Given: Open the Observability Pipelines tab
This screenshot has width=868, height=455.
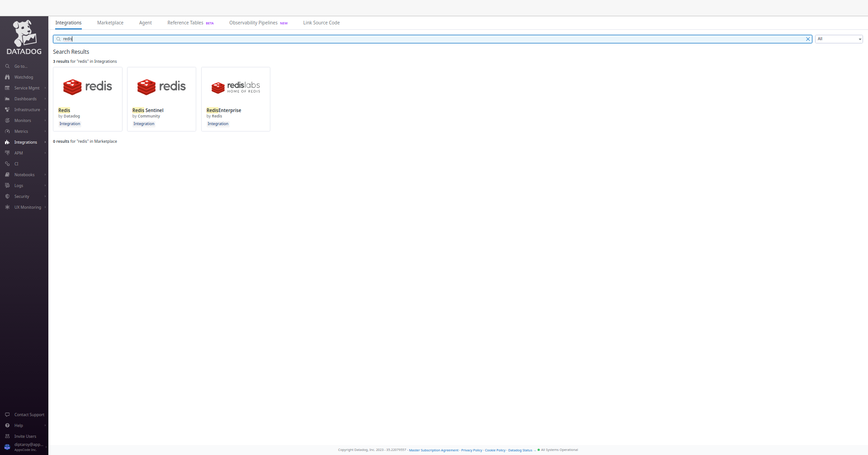Looking at the screenshot, I should pyautogui.click(x=253, y=23).
